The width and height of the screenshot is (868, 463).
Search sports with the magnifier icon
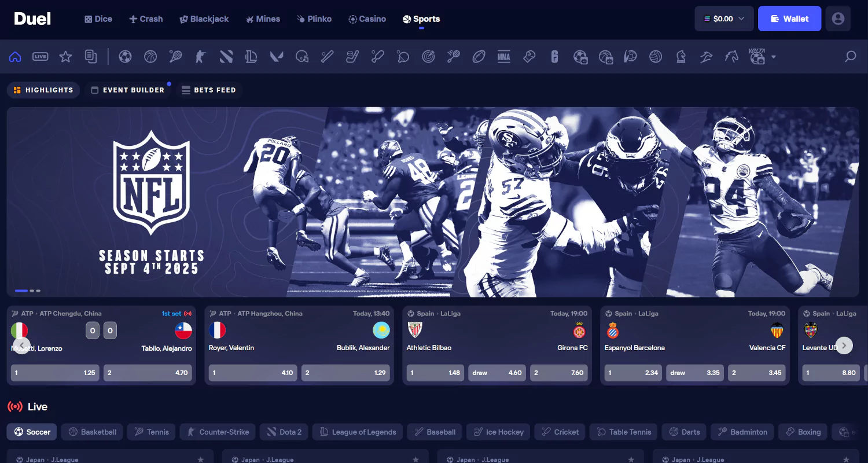click(x=850, y=56)
